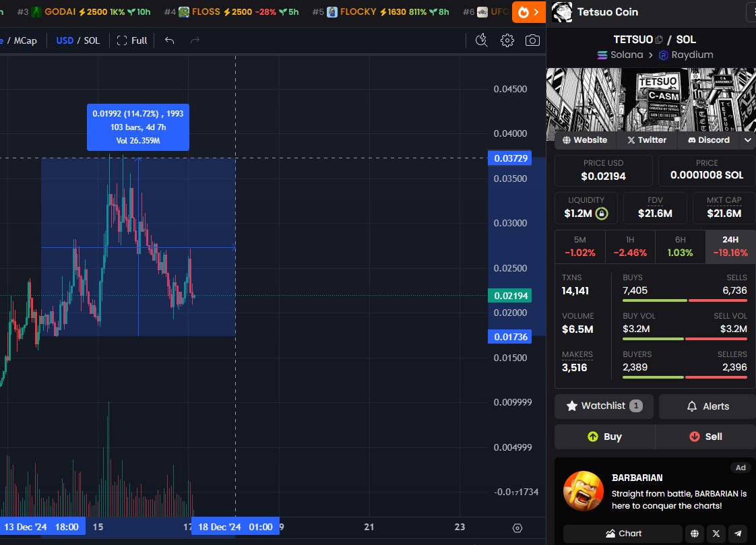This screenshot has width=756, height=545.
Task: Click the MAKERS 3,516 stat
Action: [x=577, y=362]
